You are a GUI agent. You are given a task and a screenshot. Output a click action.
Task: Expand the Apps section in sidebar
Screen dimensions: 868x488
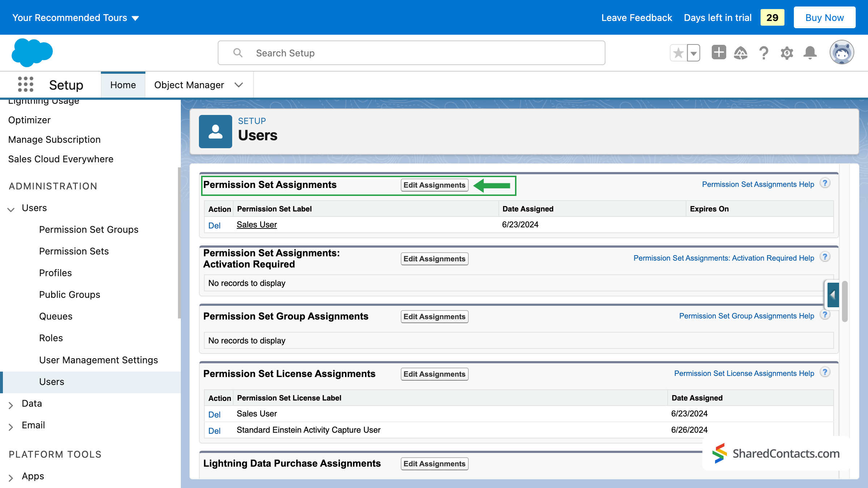(11, 478)
